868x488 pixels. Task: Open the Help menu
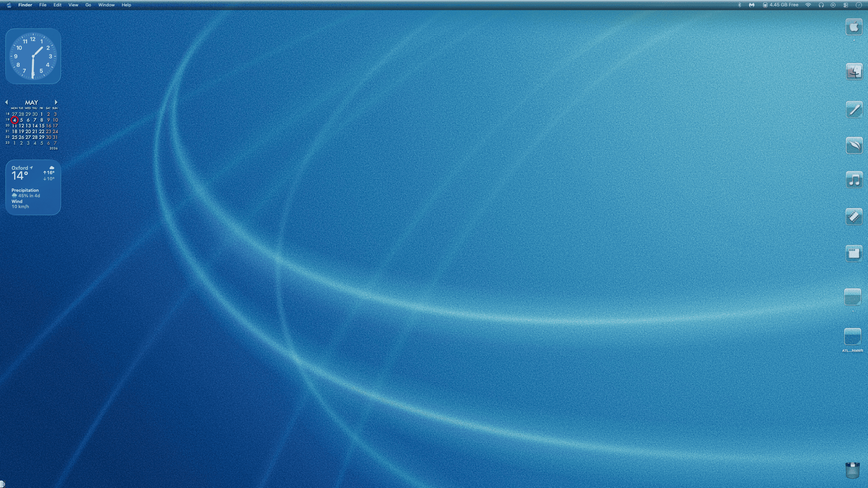coord(126,5)
